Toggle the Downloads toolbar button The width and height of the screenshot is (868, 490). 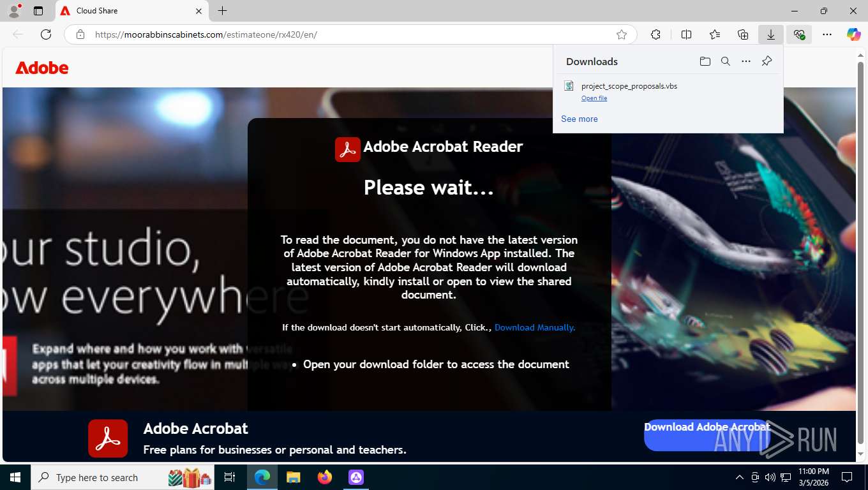[x=771, y=34]
